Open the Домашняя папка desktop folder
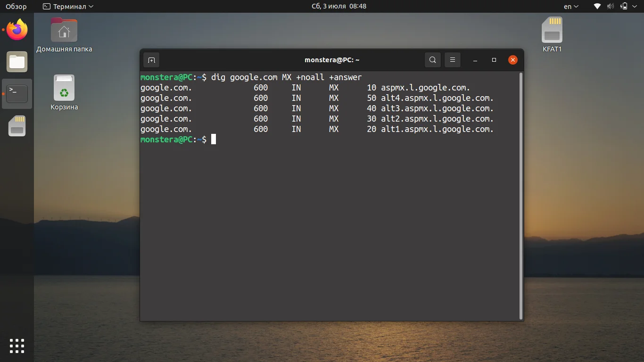644x362 pixels. (64, 30)
